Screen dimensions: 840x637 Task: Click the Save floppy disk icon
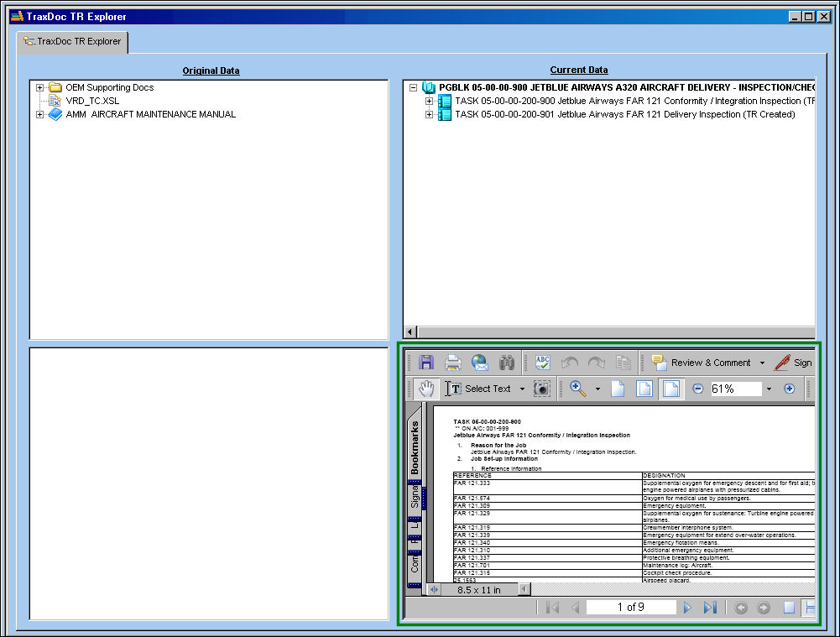[x=426, y=363]
